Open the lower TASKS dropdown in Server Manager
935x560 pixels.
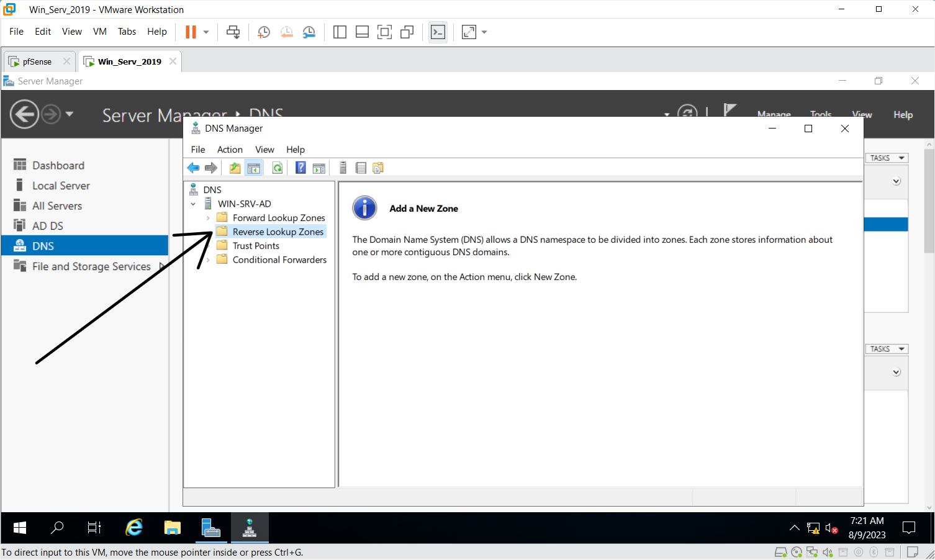click(887, 349)
